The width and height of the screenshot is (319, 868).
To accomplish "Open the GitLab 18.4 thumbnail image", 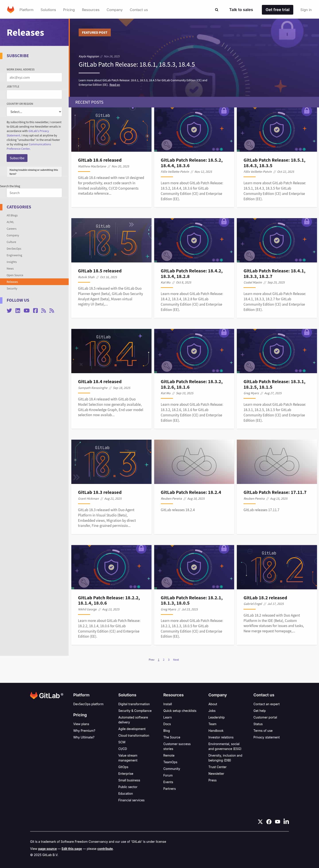I will click(111, 351).
